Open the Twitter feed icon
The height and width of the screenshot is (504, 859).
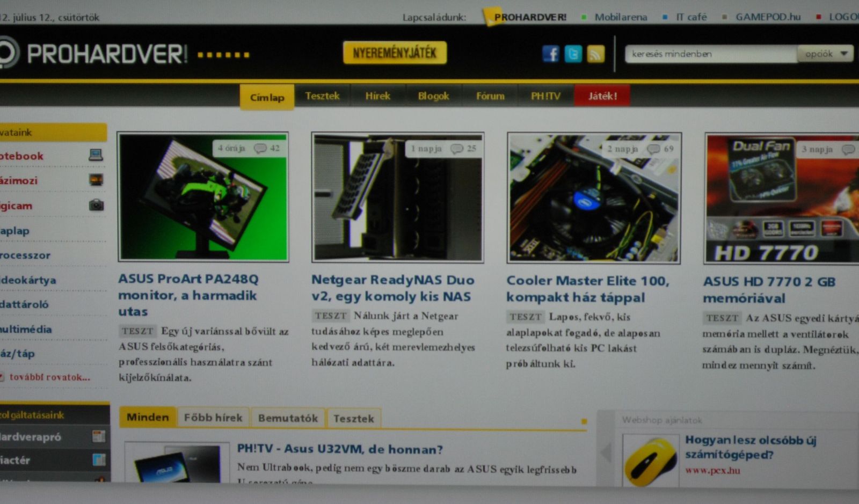pyautogui.click(x=573, y=54)
